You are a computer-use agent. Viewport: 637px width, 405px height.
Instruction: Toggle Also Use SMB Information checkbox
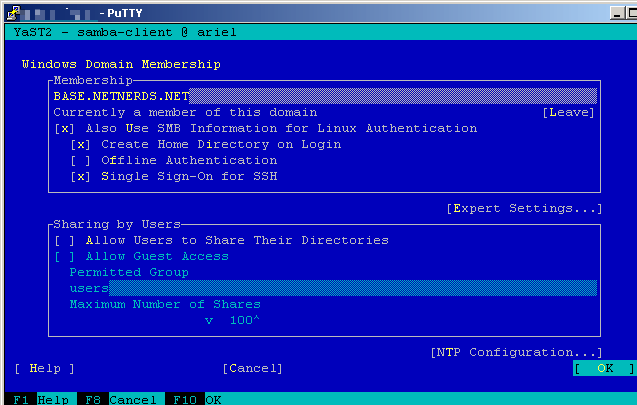(x=63, y=128)
